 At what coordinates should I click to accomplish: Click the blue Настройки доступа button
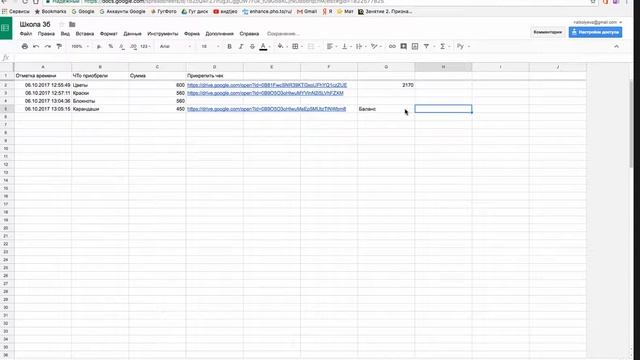595,32
